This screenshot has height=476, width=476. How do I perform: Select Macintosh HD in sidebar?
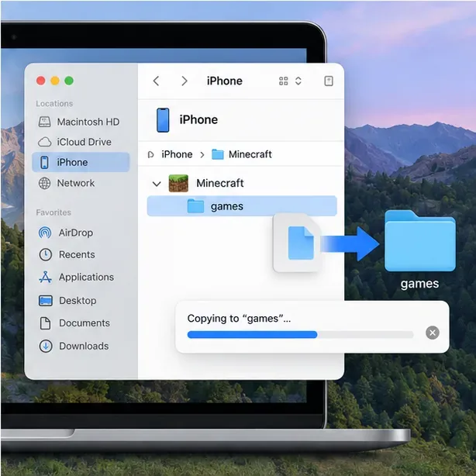(x=81, y=122)
